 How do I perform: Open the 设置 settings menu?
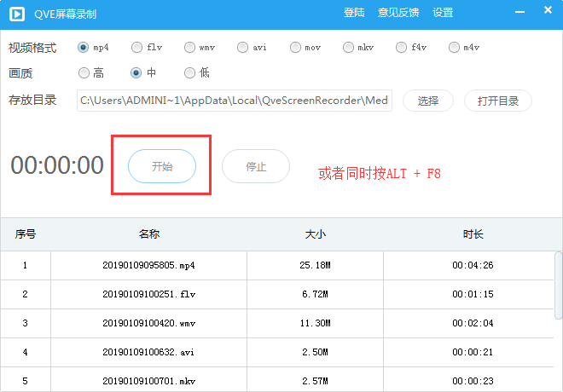point(443,13)
